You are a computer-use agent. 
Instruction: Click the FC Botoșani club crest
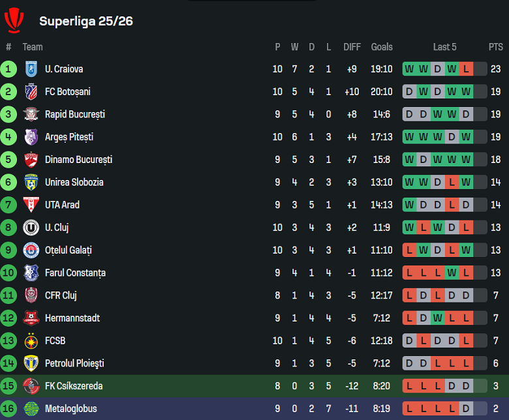click(31, 92)
